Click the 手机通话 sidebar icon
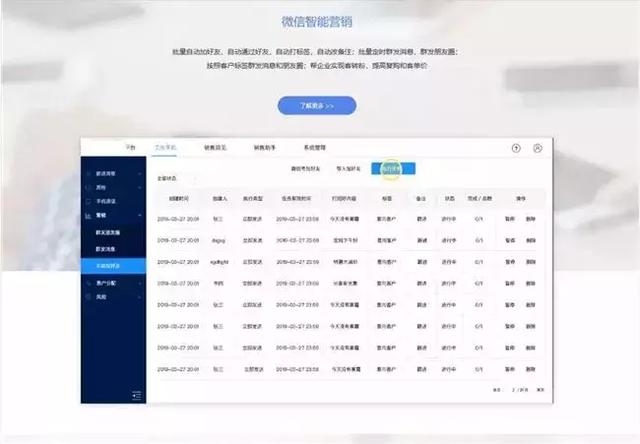Image resolution: width=640 pixels, height=444 pixels. tap(88, 201)
